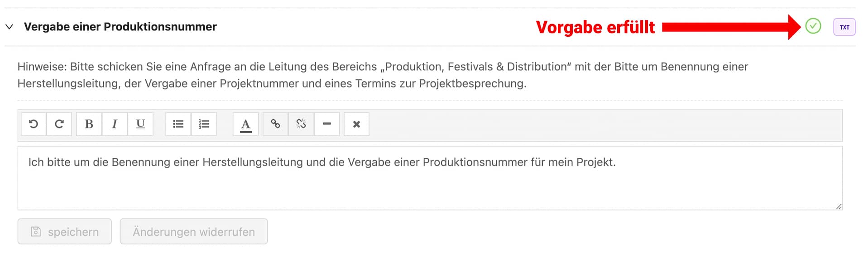
Task: Insert a horizontal line
Action: (x=327, y=124)
